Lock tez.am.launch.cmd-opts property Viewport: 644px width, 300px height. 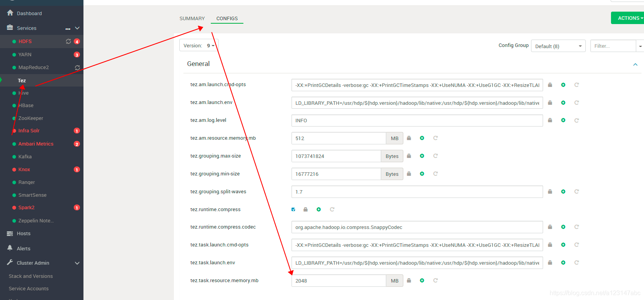[x=550, y=85]
